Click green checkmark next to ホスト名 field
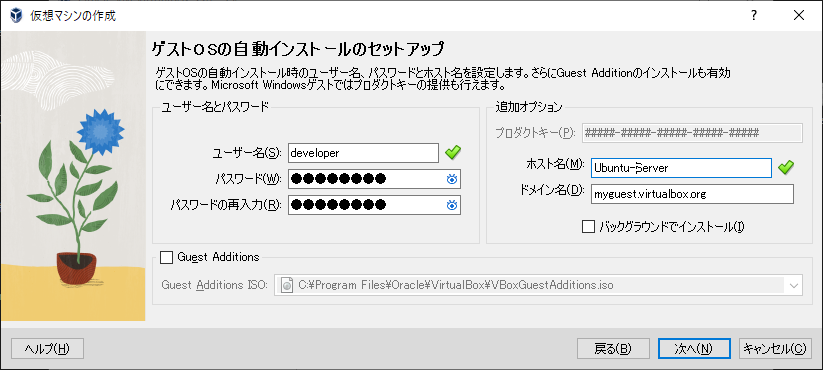The height and width of the screenshot is (370, 823). pyautogui.click(x=786, y=168)
